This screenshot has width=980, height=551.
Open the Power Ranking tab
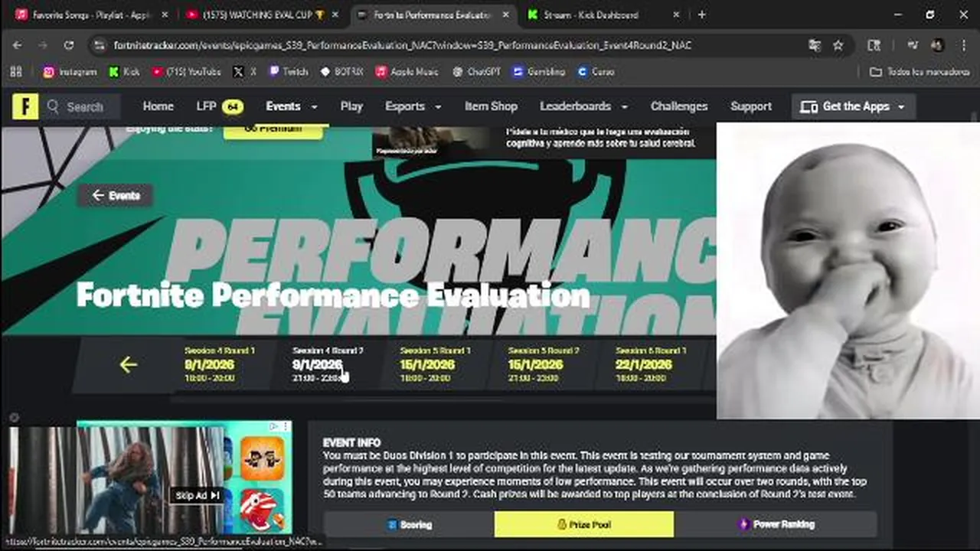(x=776, y=524)
